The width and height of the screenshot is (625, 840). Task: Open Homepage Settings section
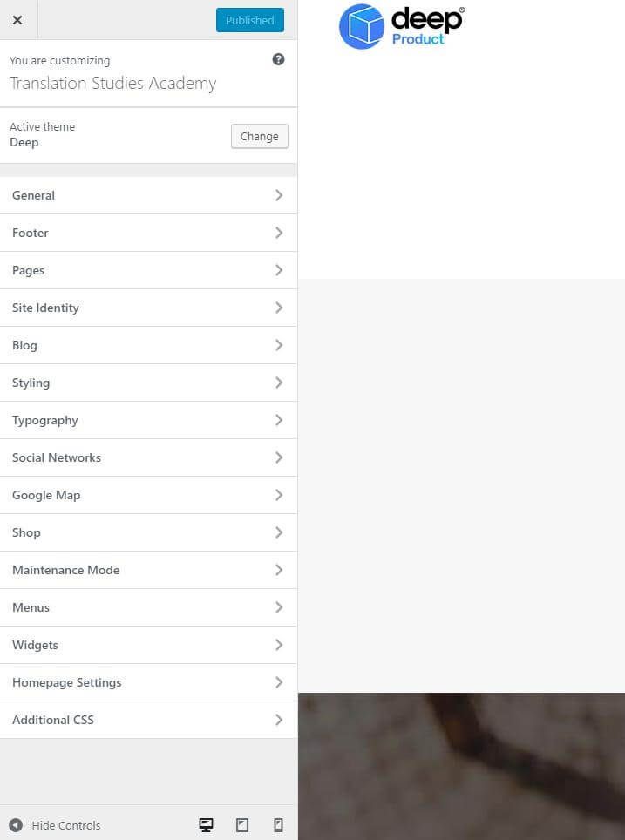[148, 683]
